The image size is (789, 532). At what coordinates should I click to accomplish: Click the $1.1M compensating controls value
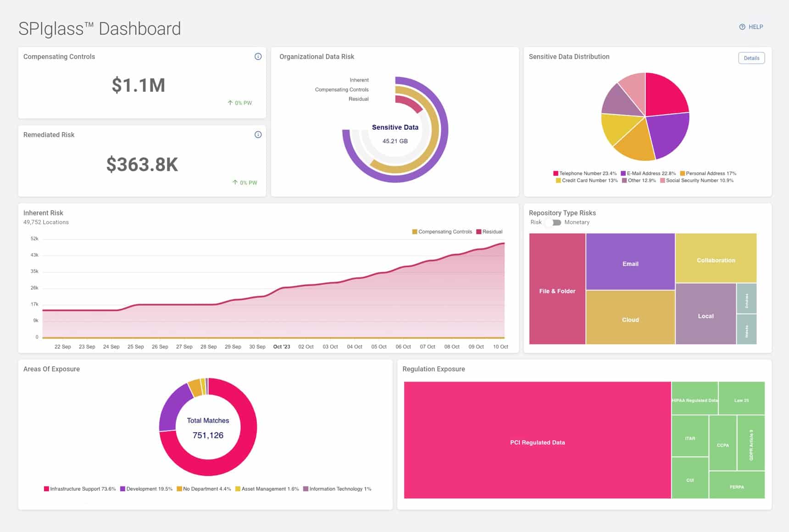click(138, 85)
